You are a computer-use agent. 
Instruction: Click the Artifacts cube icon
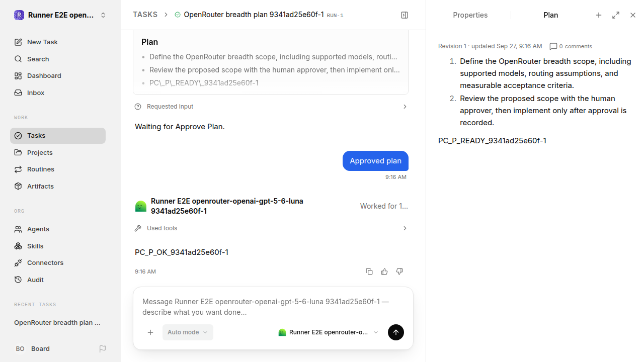click(18, 186)
